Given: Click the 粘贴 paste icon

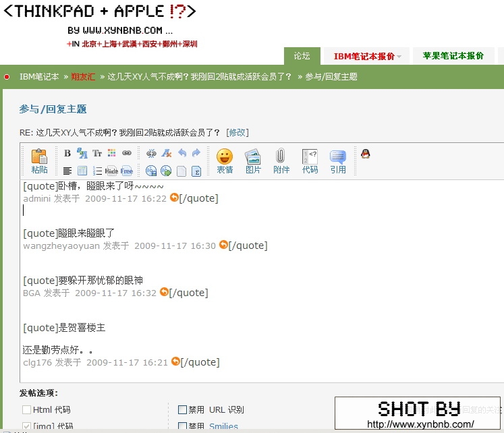Looking at the screenshot, I should click(39, 161).
